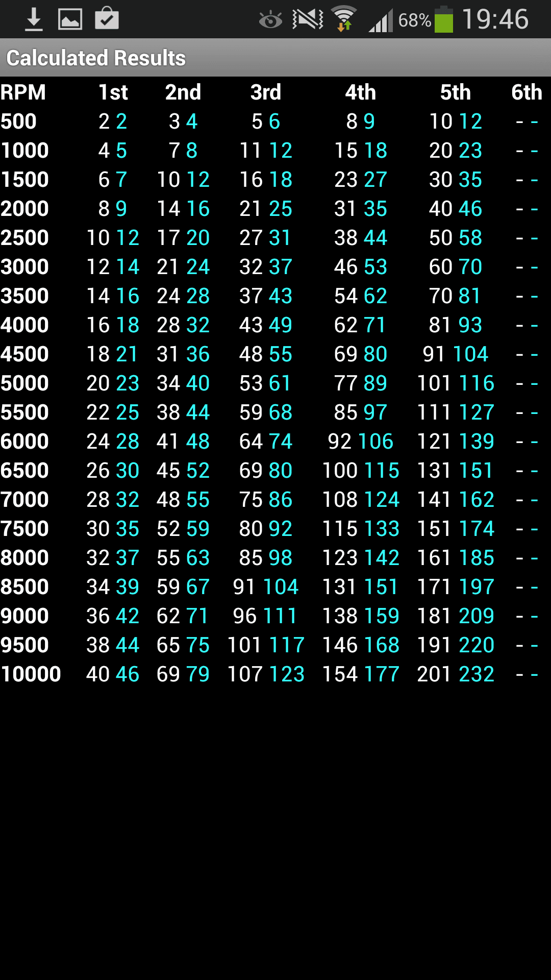This screenshot has width=551, height=980.
Task: Tap 4th gear value 31 35 at 2000 RPM
Action: pyautogui.click(x=361, y=209)
